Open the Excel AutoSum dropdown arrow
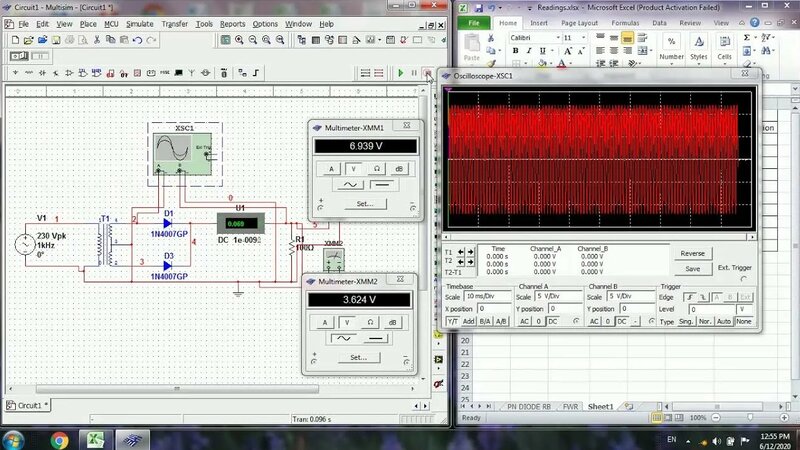This screenshot has height=450, width=800. tap(755, 38)
